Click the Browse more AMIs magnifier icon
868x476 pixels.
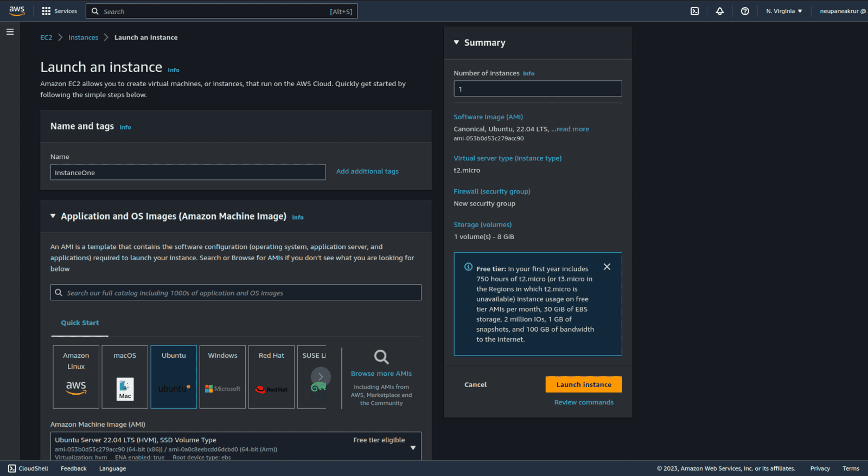(381, 357)
